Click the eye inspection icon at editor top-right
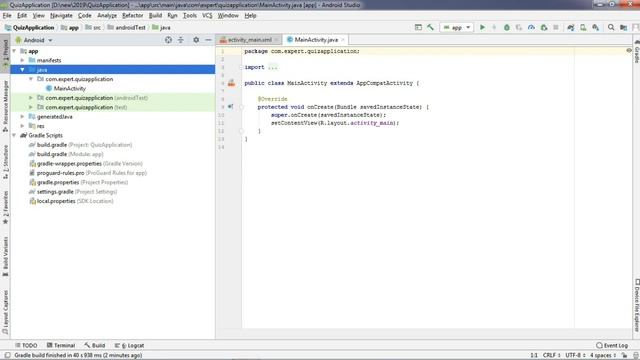 (x=629, y=51)
